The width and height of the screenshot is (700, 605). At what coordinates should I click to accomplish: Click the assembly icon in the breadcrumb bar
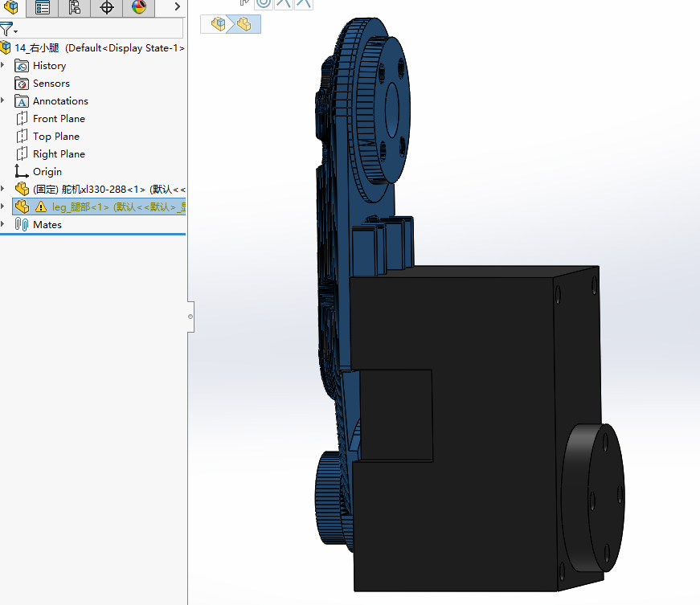(x=219, y=24)
